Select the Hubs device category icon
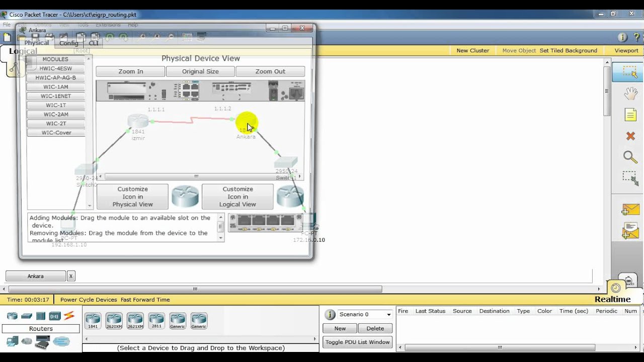 41,316
